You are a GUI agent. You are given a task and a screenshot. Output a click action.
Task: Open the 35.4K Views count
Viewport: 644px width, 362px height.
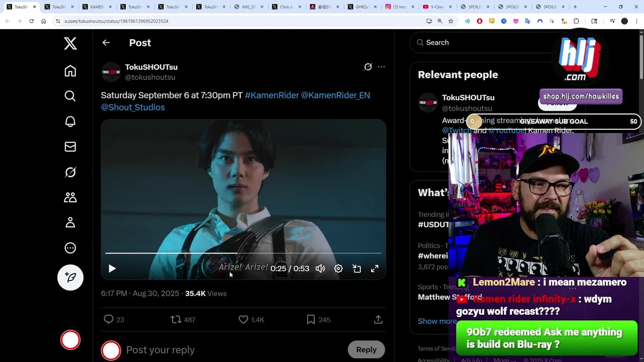coord(206,294)
